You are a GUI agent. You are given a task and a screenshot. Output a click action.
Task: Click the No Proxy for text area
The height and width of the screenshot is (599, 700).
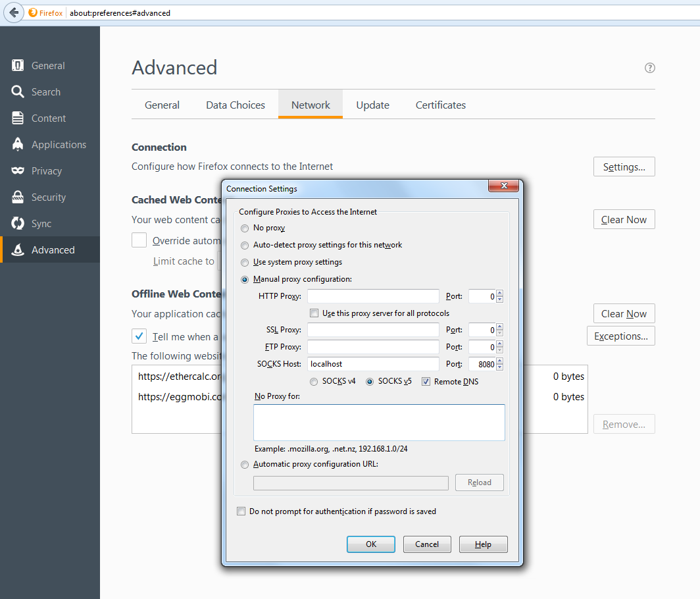point(379,423)
